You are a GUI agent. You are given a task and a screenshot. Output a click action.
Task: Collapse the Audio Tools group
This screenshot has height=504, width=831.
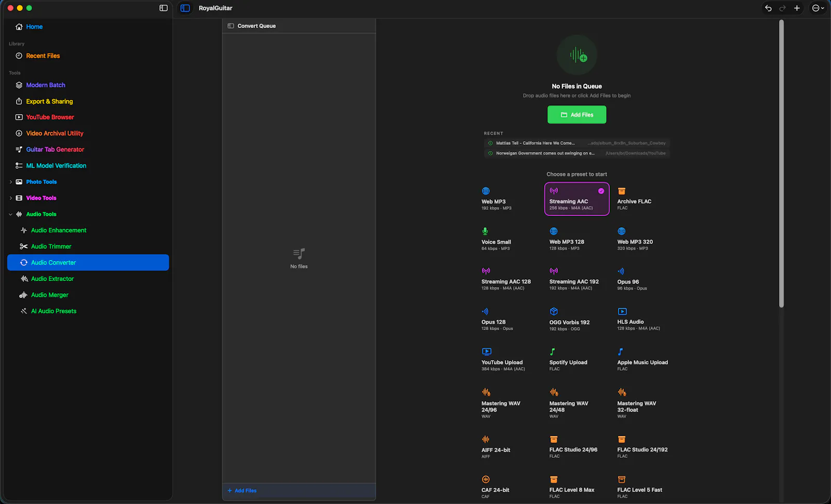click(10, 214)
